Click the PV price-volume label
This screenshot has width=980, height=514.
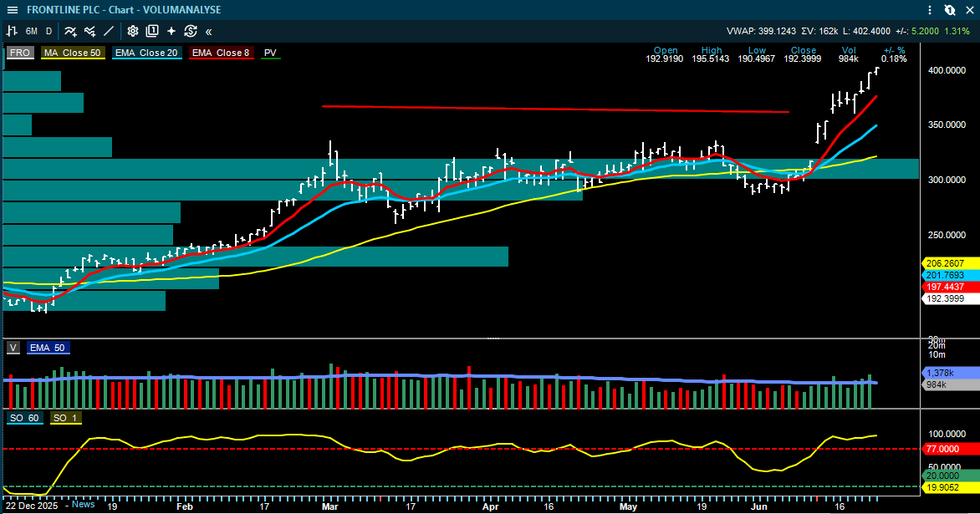pos(270,53)
